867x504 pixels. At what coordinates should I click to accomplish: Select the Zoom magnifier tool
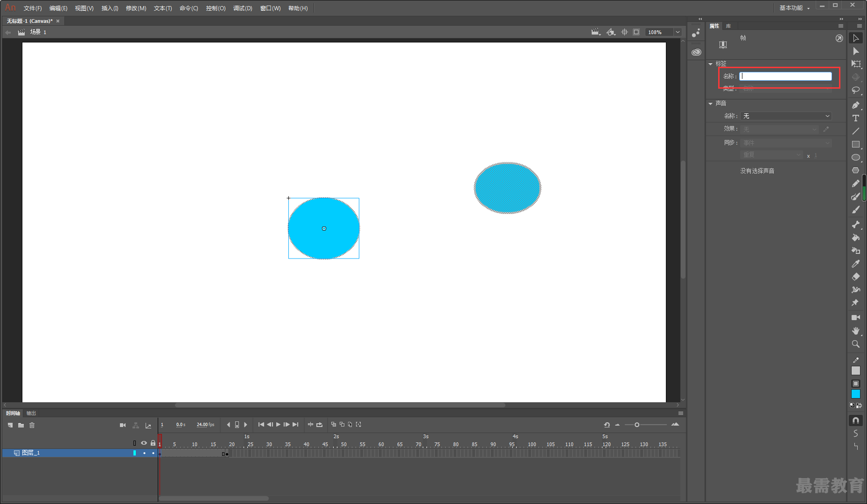855,344
